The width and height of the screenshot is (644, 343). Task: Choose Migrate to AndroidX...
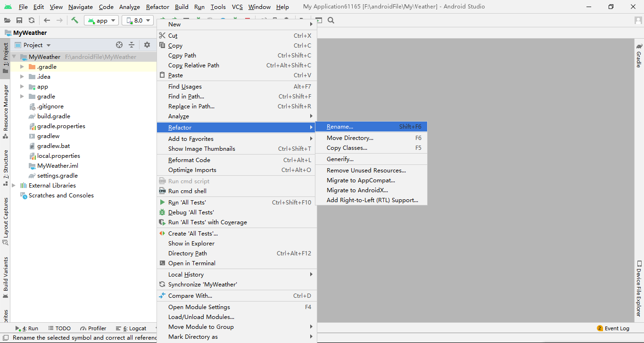click(x=372, y=190)
